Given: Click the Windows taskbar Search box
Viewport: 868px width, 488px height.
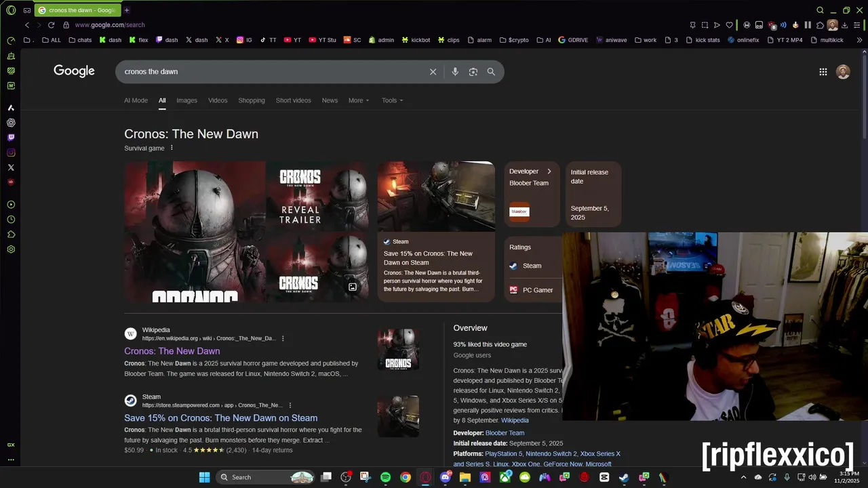Looking at the screenshot, I should click(x=266, y=477).
